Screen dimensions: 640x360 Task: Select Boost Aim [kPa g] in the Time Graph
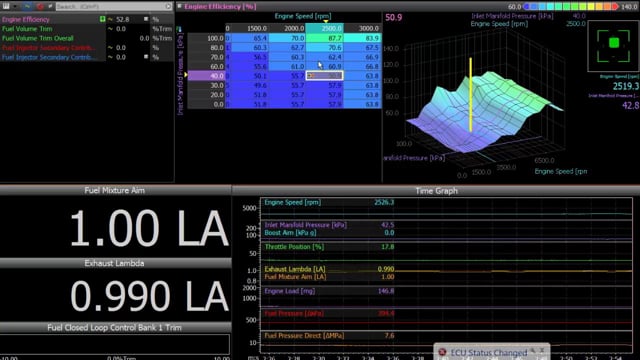coord(290,233)
